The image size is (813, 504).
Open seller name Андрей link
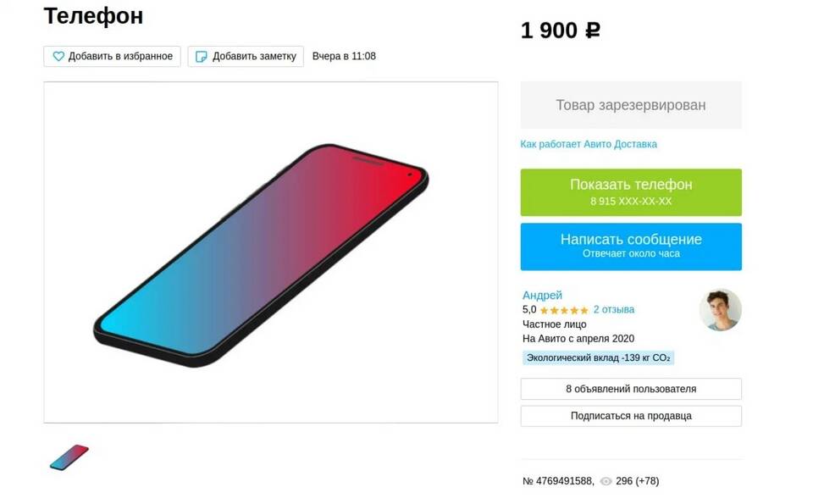(x=542, y=295)
